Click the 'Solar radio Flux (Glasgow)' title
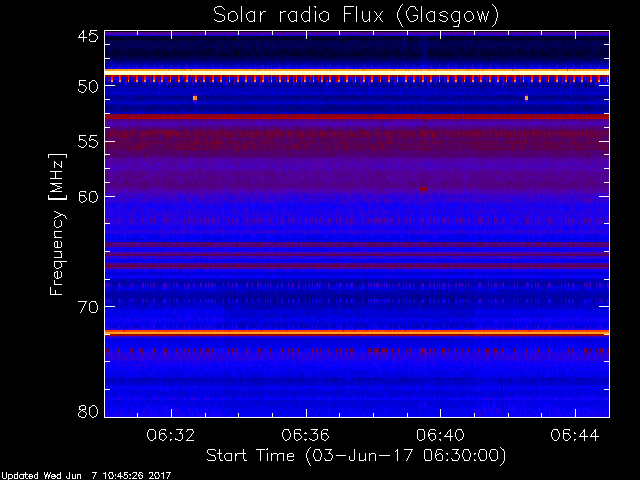The image size is (640, 480). pyautogui.click(x=356, y=16)
